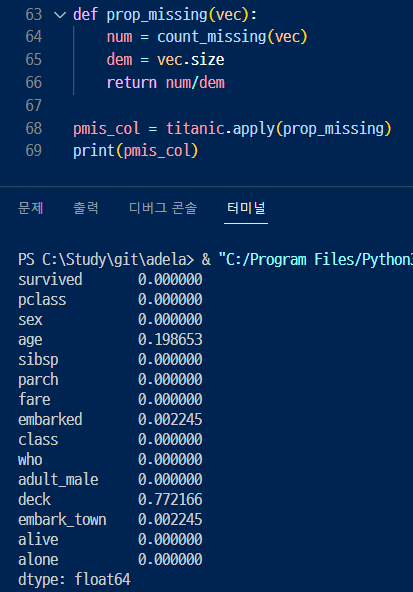This screenshot has height=592, width=413.
Task: Click the PS C:\Study\git\adela> prompt line
Action: pyautogui.click(x=215, y=259)
